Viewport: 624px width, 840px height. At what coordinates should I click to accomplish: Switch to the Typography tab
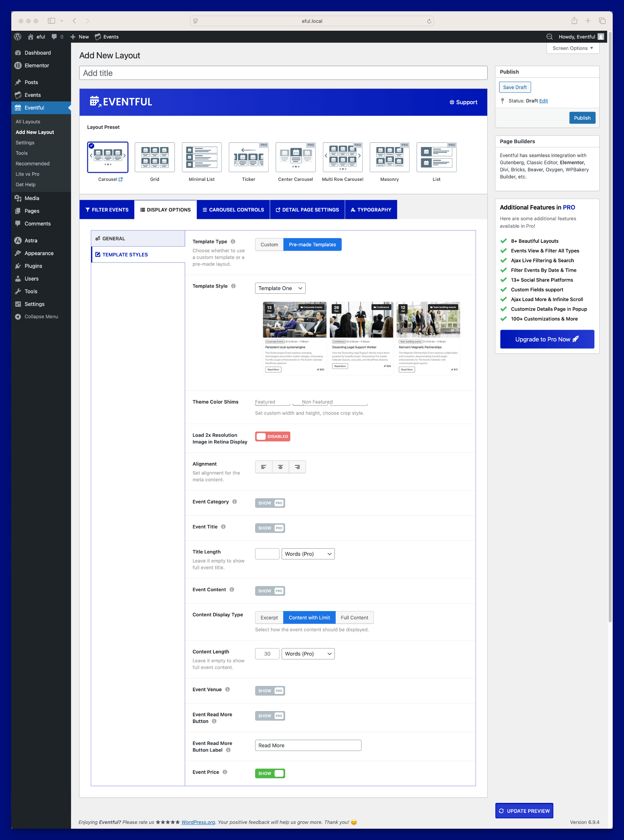371,210
